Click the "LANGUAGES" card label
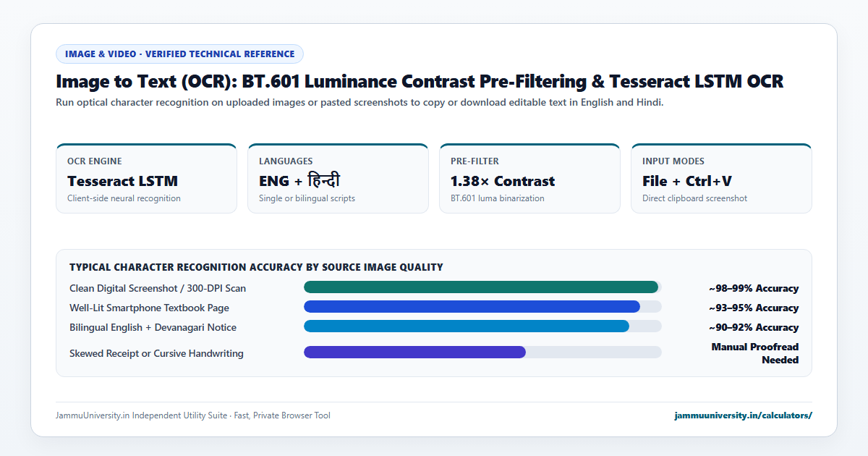Viewport: 868px width, 456px height. [286, 161]
